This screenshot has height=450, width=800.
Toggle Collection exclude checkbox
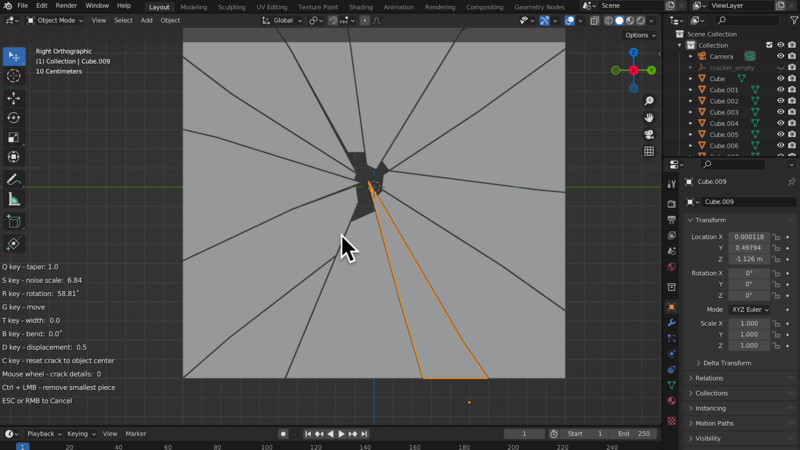coord(769,45)
